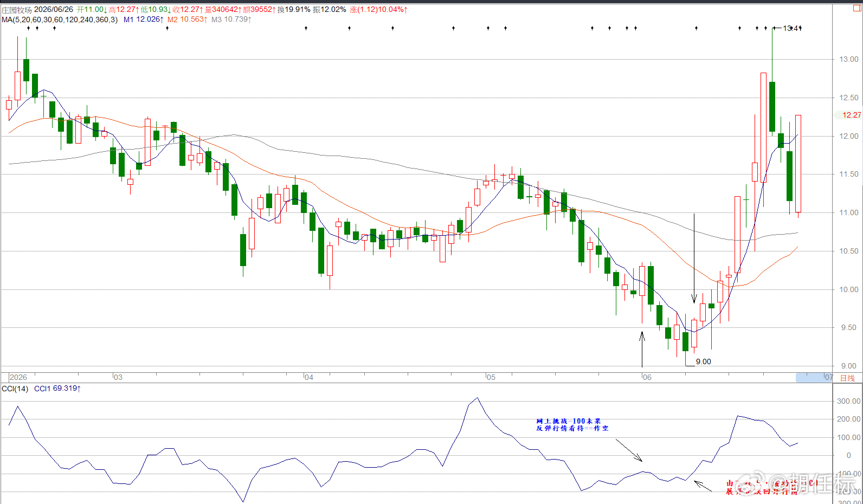Click the 13.41 high price marker
The width and height of the screenshot is (863, 504).
[792, 28]
